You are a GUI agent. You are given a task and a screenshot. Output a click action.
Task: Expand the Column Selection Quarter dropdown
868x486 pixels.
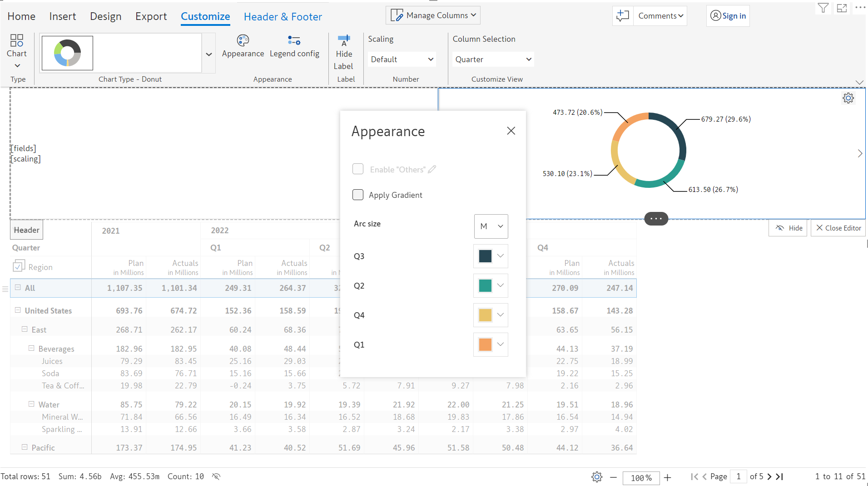493,59
